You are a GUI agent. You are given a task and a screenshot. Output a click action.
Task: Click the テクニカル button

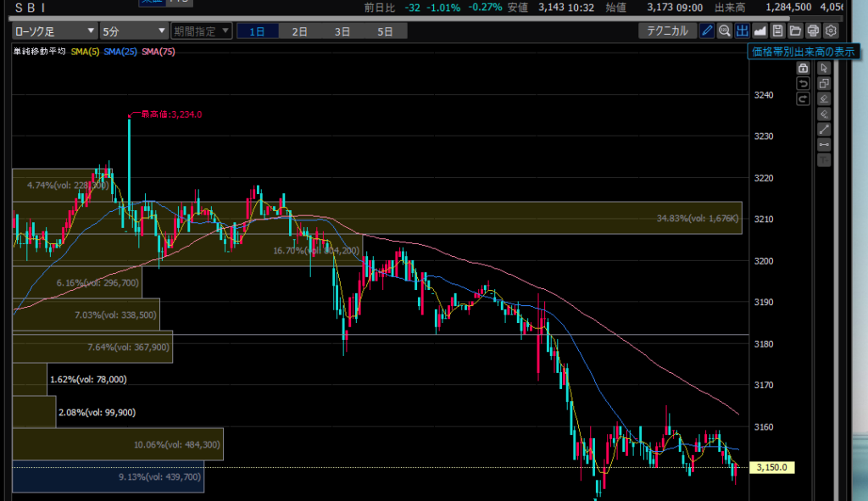[x=667, y=31]
